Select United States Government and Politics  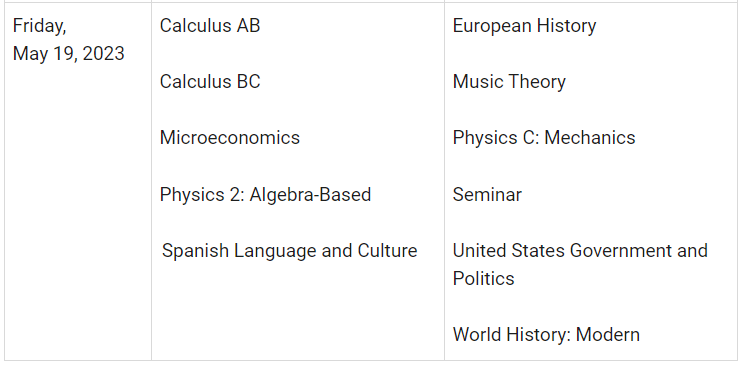[580, 264]
